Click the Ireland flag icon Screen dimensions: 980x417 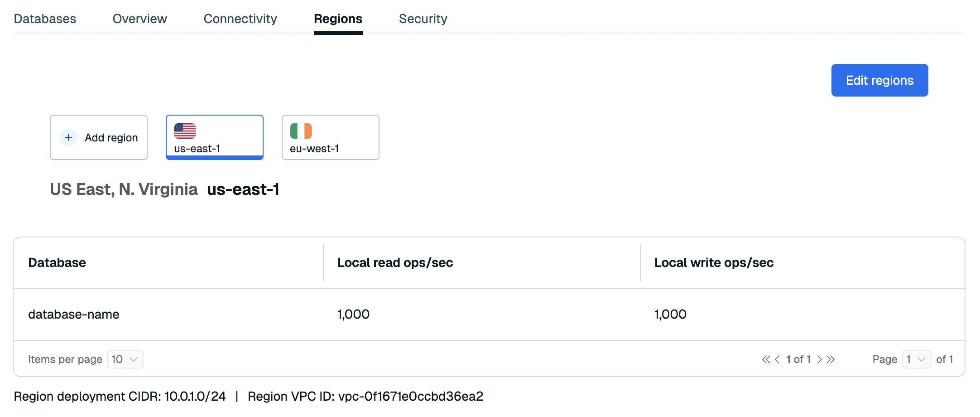pos(301,131)
